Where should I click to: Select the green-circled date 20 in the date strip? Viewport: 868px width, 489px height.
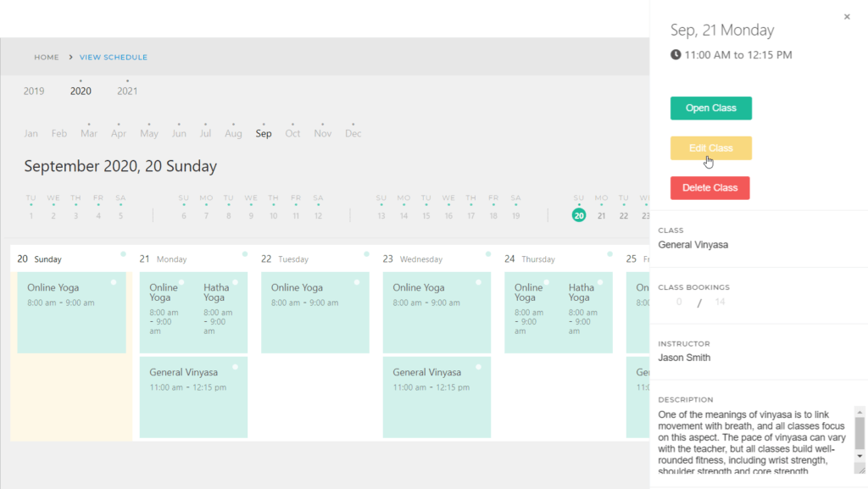click(579, 215)
